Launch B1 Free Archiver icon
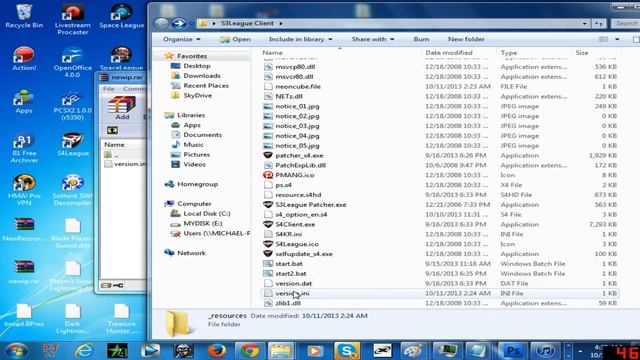The width and height of the screenshot is (640, 360). click(x=24, y=148)
